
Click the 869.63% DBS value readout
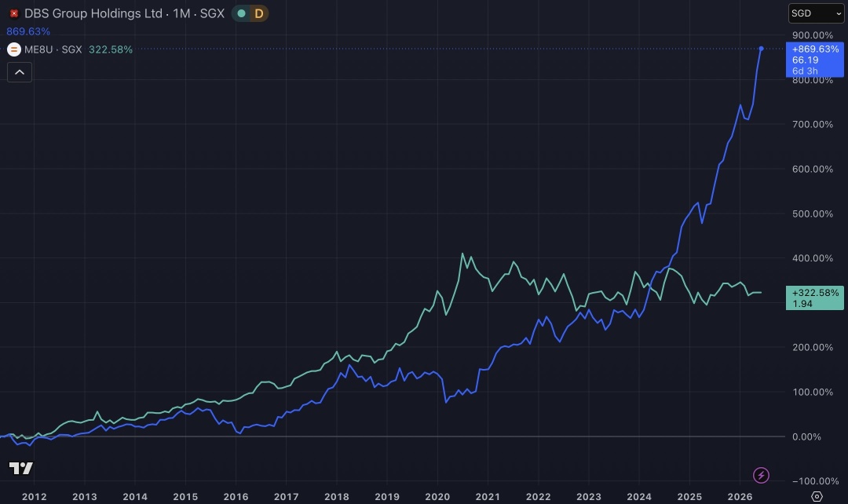click(x=28, y=31)
